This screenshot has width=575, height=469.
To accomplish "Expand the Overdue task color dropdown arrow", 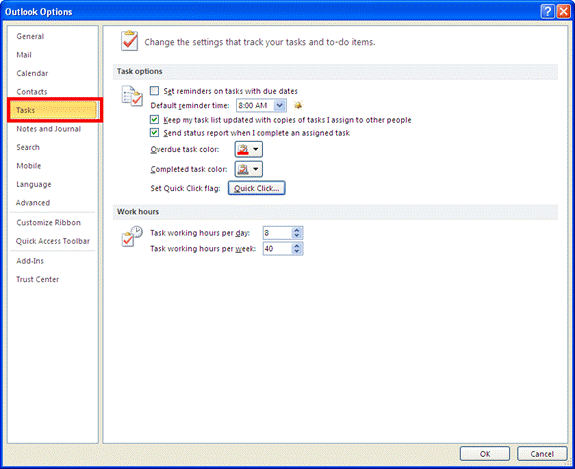I will (256, 150).
